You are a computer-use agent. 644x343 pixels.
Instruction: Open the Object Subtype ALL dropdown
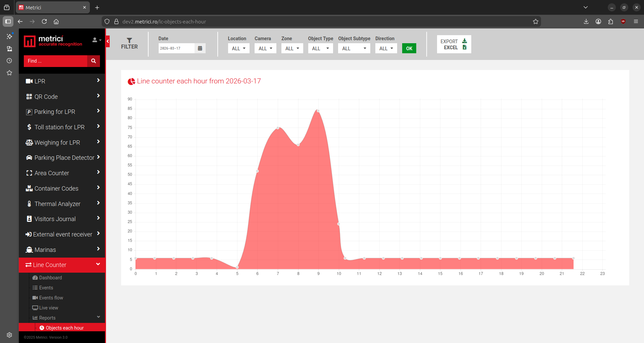click(x=354, y=48)
